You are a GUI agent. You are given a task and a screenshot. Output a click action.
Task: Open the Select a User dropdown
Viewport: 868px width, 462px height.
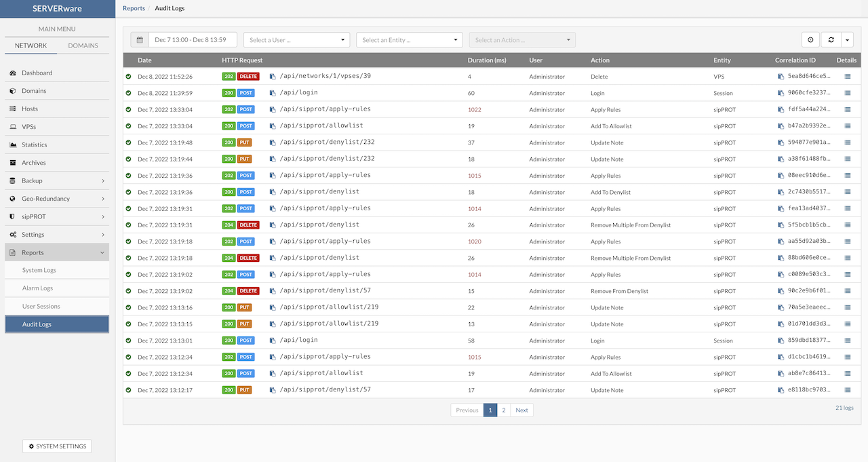[296, 40]
